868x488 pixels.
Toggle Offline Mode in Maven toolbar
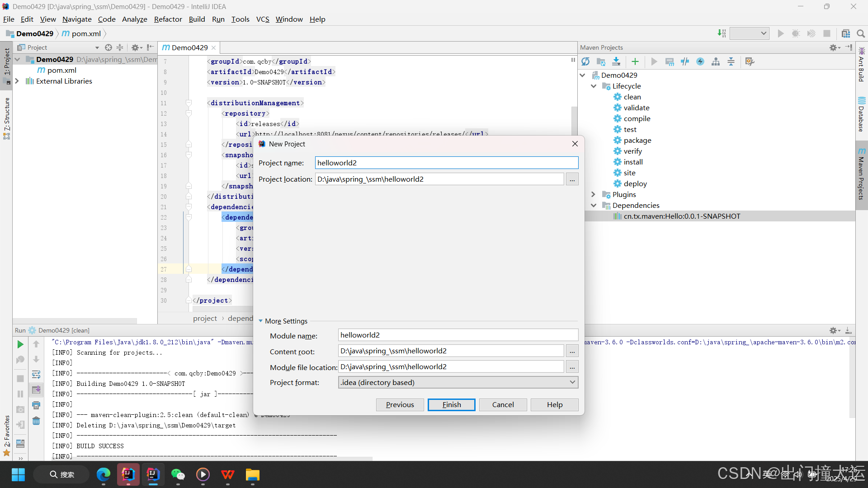pos(685,62)
